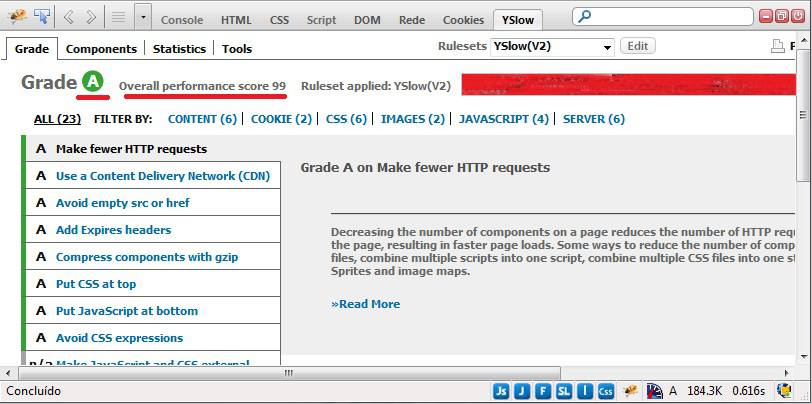The height and width of the screenshot is (404, 812).
Task: Select Compress components with gzip rule
Action: point(153,256)
